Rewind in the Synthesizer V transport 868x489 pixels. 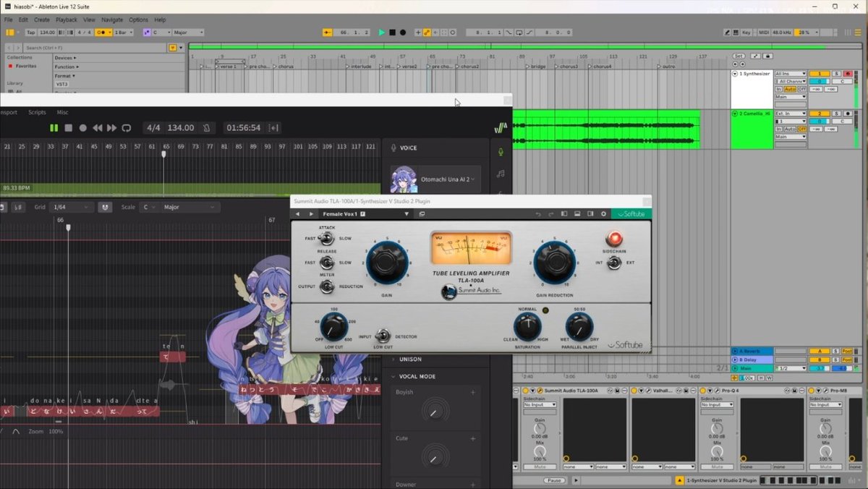[x=97, y=128]
